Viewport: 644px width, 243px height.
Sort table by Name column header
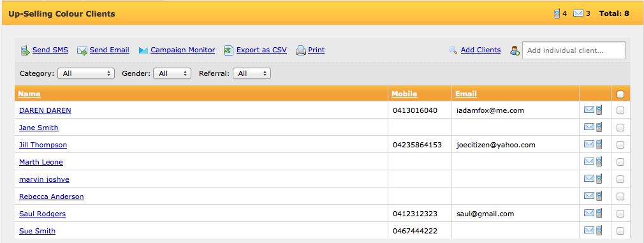pyautogui.click(x=29, y=94)
